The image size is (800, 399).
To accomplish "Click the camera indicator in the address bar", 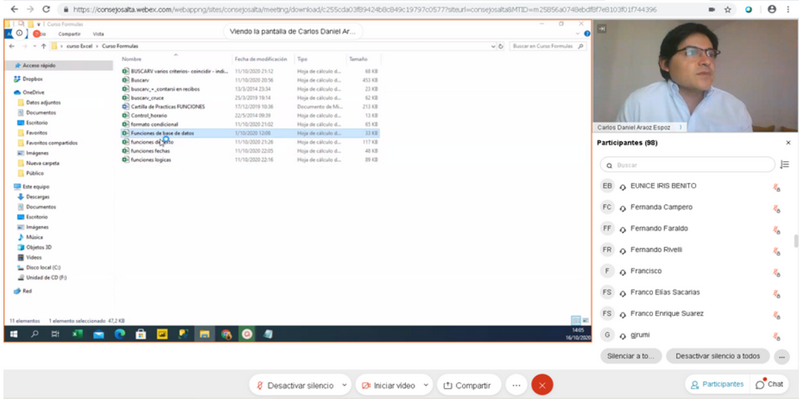I will point(712,9).
